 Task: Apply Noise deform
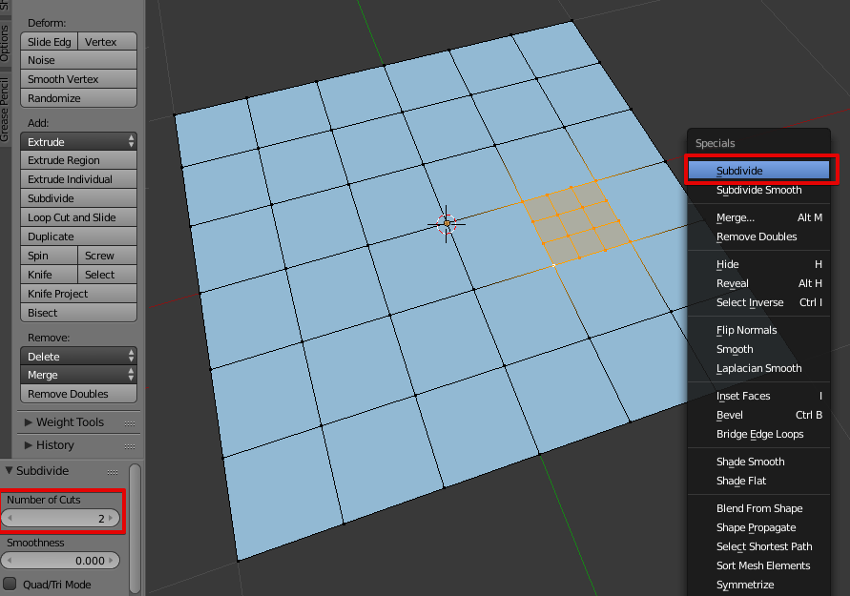pyautogui.click(x=79, y=60)
